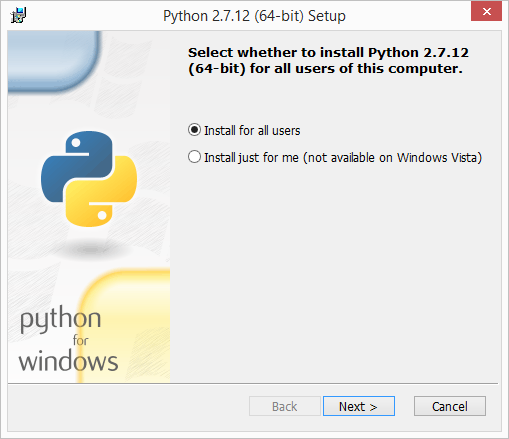Click the 'Install for all users' label text
509x439 pixels.
pos(252,130)
